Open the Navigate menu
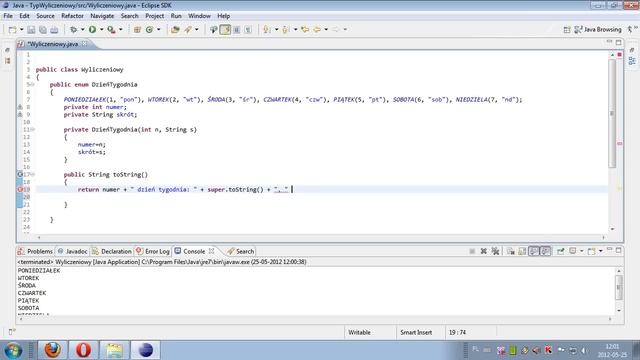 (102, 16)
